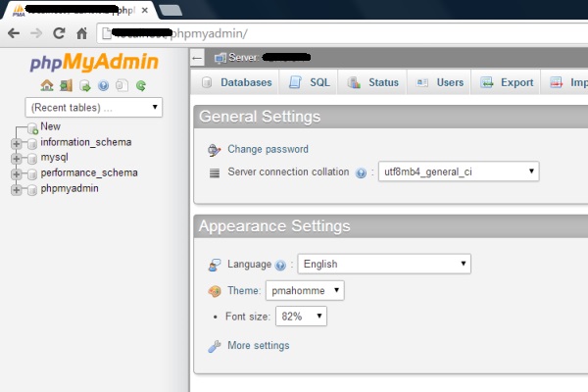This screenshot has height=392, width=588.
Task: Click help icon next to collation
Action: (361, 172)
